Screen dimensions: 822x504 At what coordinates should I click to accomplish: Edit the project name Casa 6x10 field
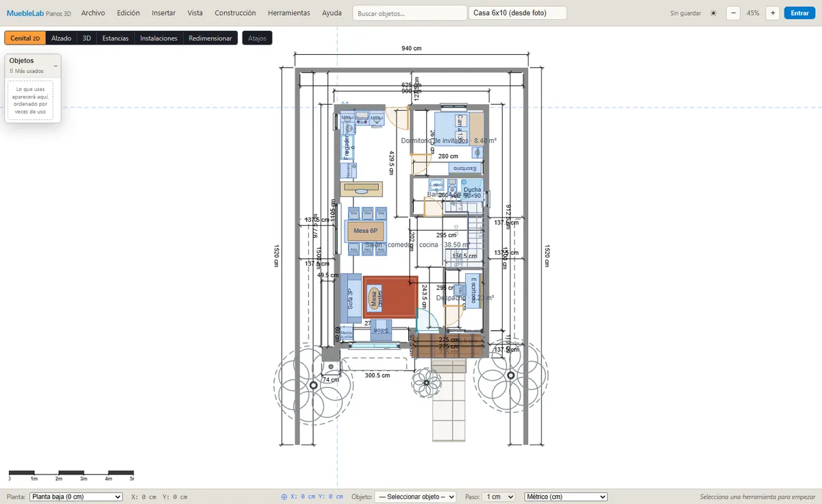[518, 13]
